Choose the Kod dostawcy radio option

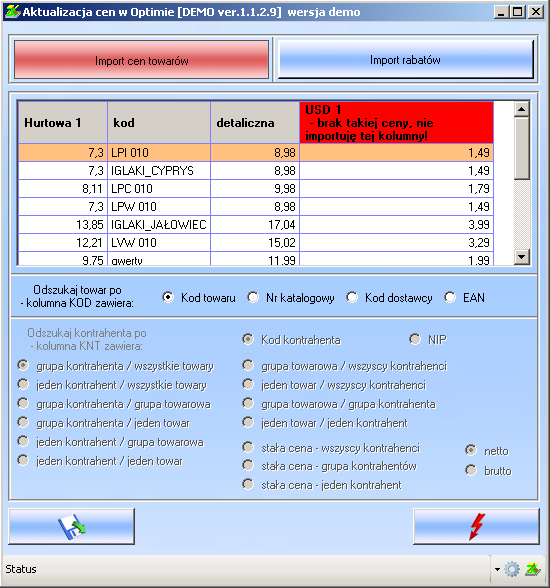[352, 297]
